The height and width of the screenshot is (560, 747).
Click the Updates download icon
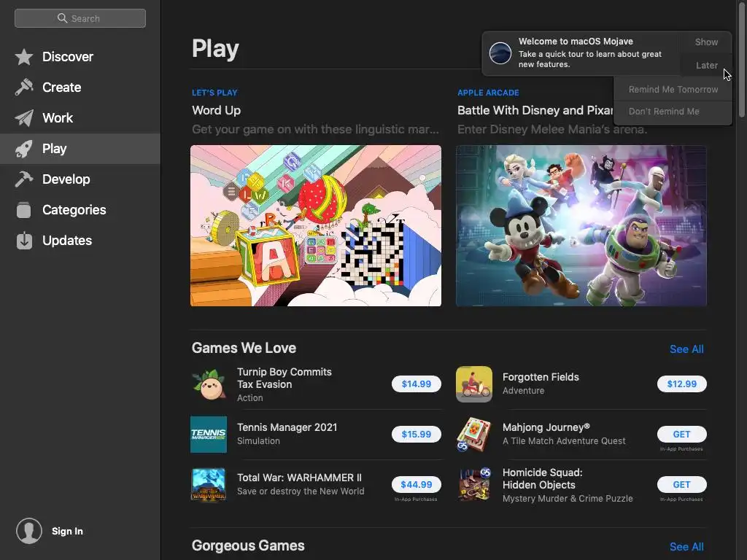pos(24,241)
